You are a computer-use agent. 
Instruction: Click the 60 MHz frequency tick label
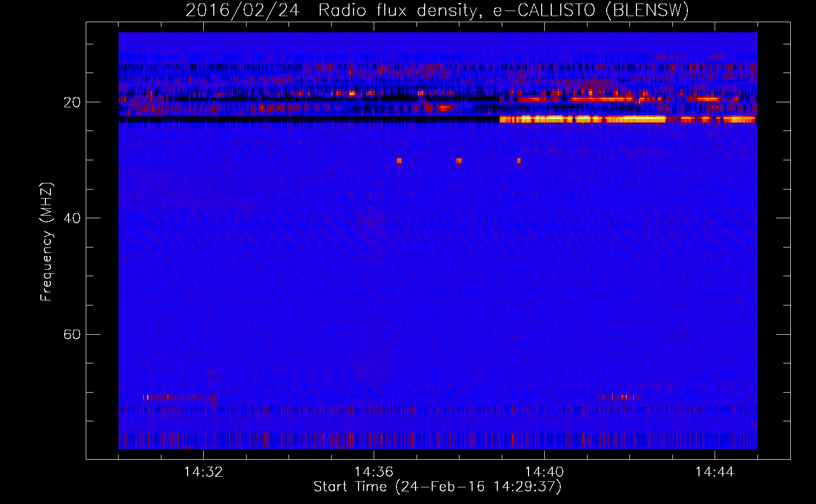click(x=72, y=334)
